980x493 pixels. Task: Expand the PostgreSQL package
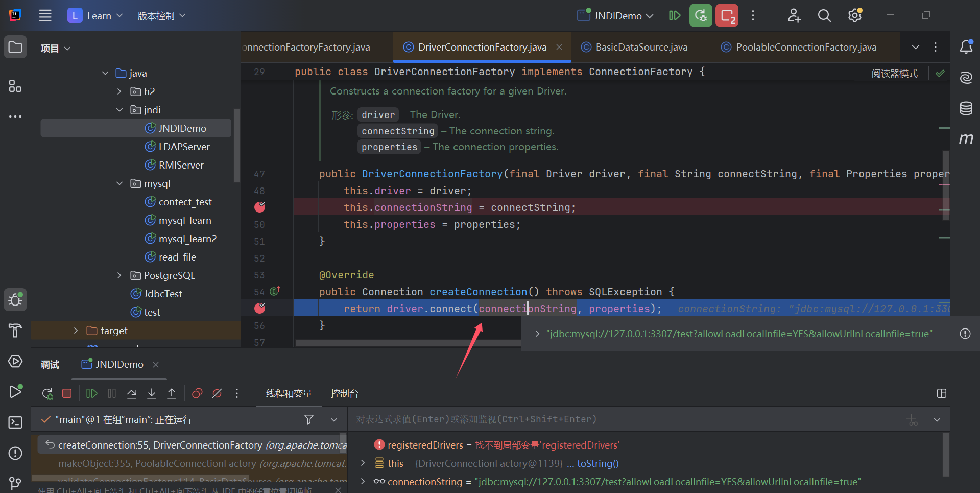click(x=119, y=275)
